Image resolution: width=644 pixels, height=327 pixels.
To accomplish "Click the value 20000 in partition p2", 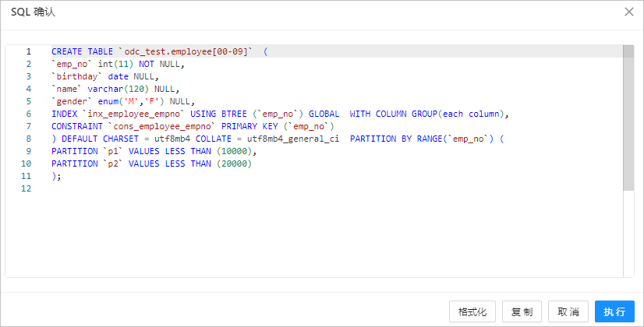I will 234,163.
